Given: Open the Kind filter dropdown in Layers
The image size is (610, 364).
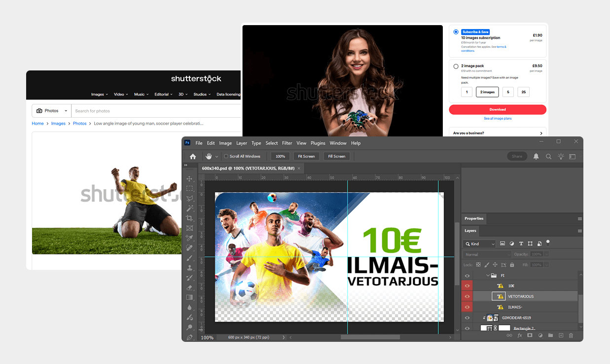Looking at the screenshot, I should (x=479, y=244).
